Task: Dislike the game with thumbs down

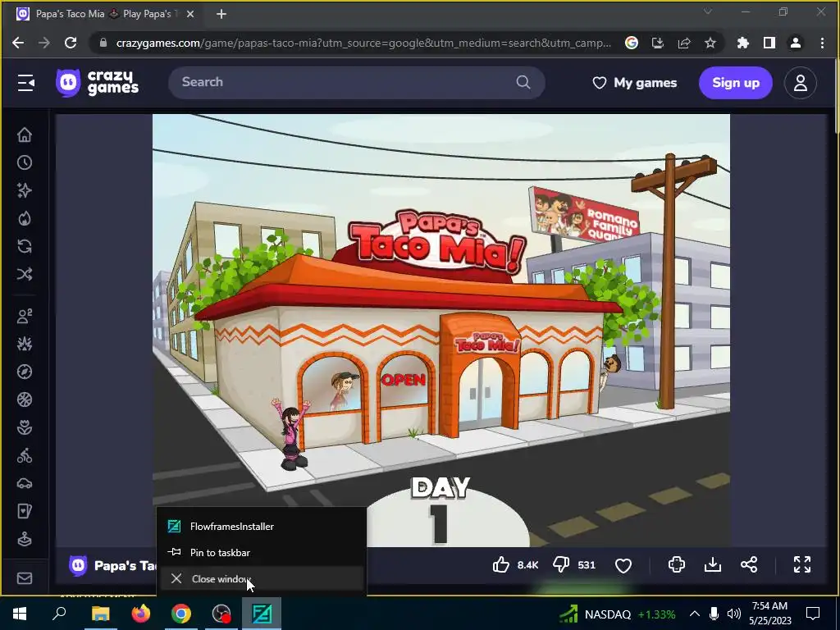Action: 561,564
